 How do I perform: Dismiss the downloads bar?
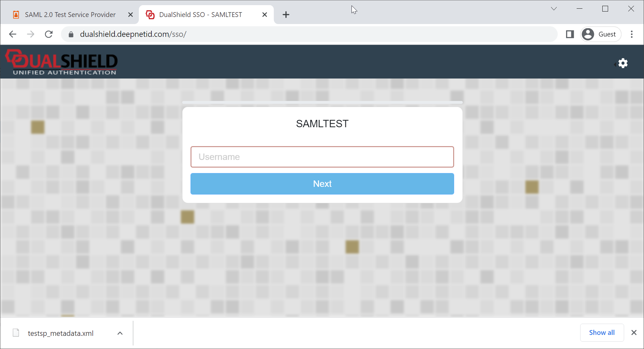pyautogui.click(x=634, y=333)
